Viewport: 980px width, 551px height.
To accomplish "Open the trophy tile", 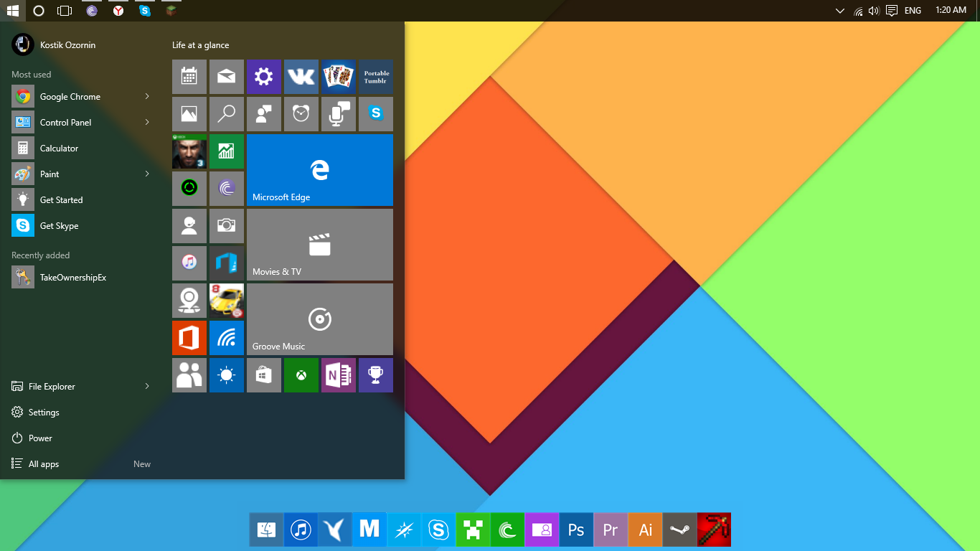I will pos(376,375).
